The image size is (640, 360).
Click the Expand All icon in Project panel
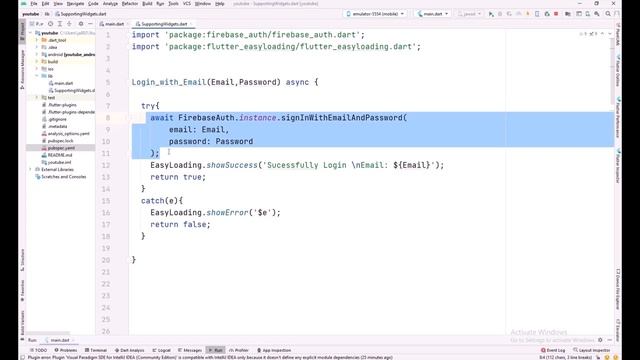60,24
